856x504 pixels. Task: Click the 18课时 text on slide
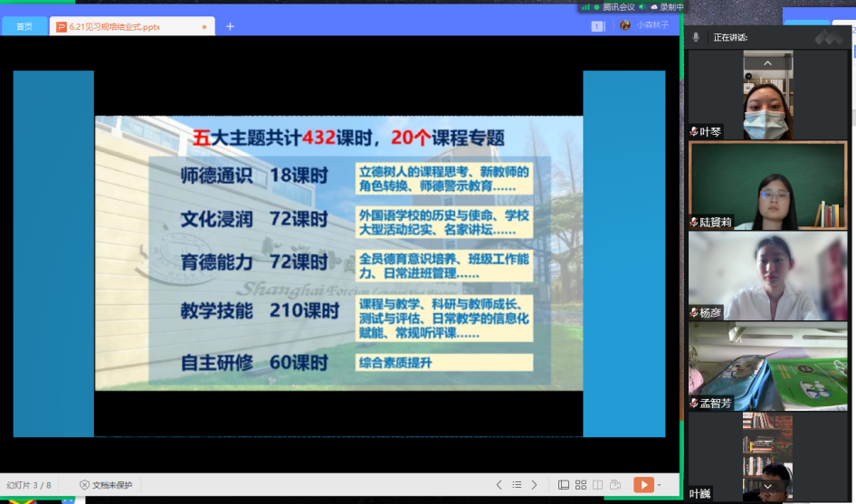point(299,176)
